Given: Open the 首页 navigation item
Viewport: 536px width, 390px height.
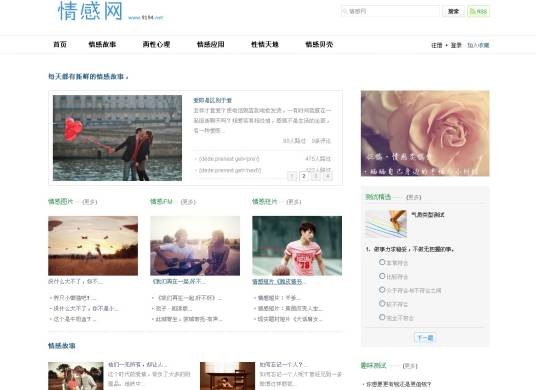Looking at the screenshot, I should tap(60, 44).
